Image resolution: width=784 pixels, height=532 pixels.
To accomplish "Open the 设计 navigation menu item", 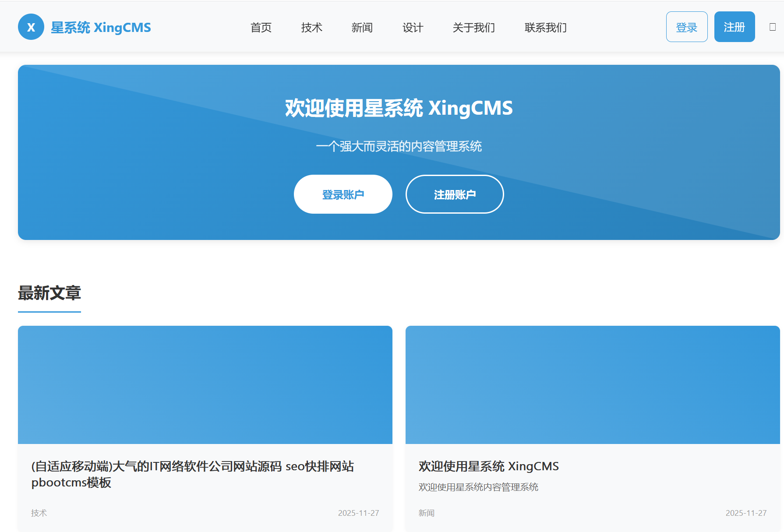I will (x=412, y=27).
